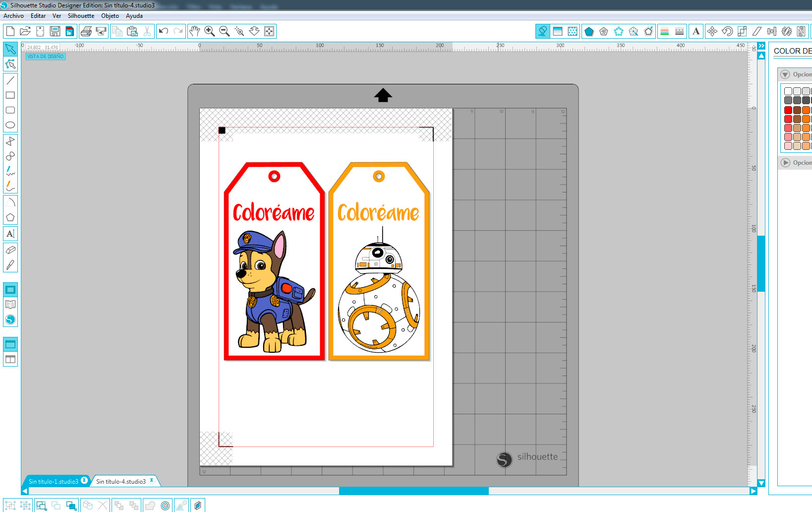Toggle single-pane design view
Image resolution: width=812 pixels, height=512 pixels.
[x=10, y=344]
